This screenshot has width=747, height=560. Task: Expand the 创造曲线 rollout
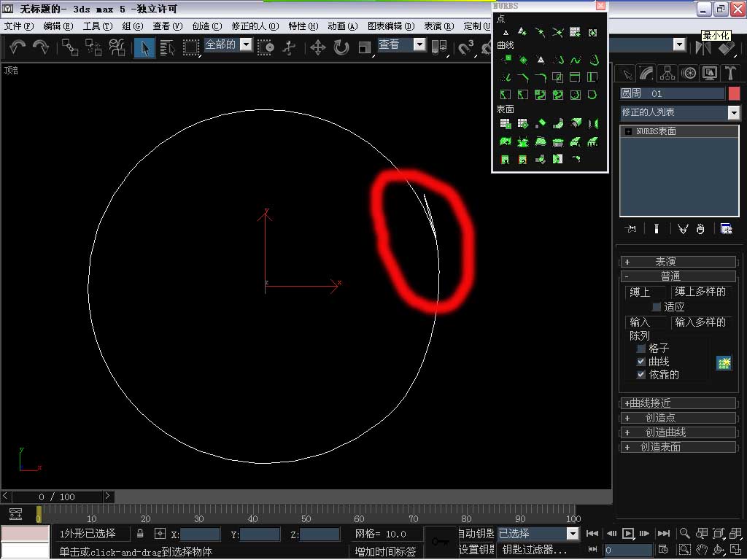point(678,432)
